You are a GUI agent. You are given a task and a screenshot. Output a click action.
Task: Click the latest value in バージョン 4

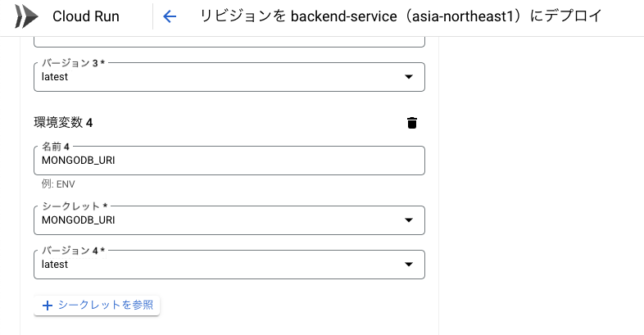click(55, 265)
